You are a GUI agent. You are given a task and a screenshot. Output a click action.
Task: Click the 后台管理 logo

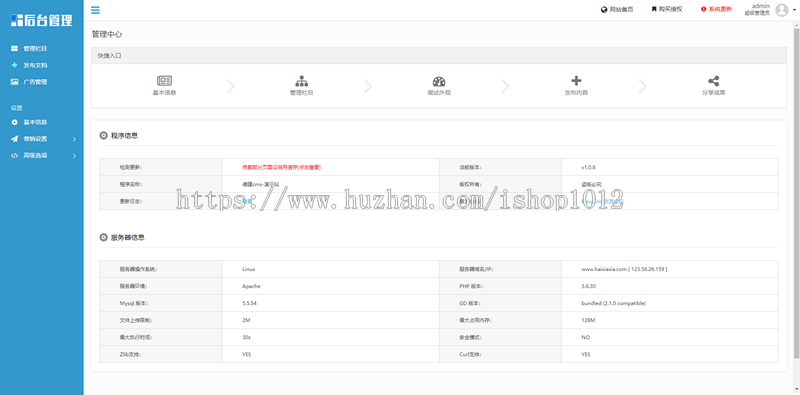point(41,20)
